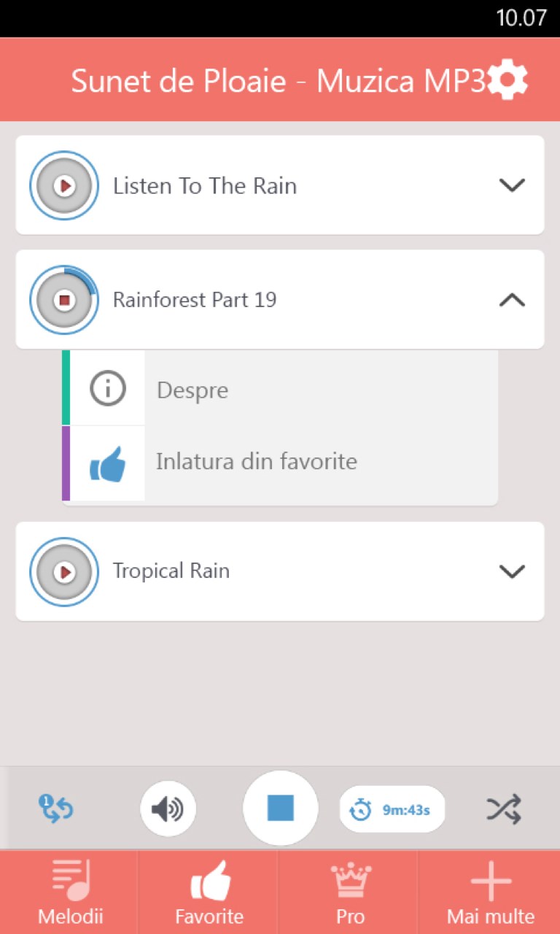
Task: Open the 9m:43s sleep timer
Action: pos(392,809)
